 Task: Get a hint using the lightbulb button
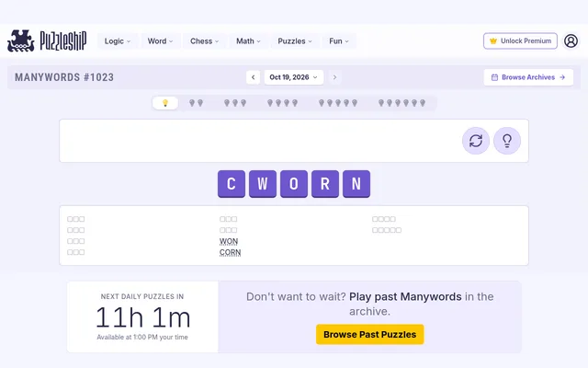tap(507, 141)
